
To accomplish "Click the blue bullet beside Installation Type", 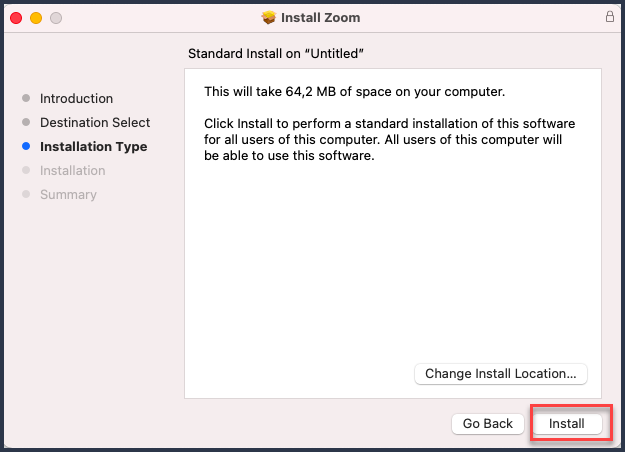I will 26,146.
